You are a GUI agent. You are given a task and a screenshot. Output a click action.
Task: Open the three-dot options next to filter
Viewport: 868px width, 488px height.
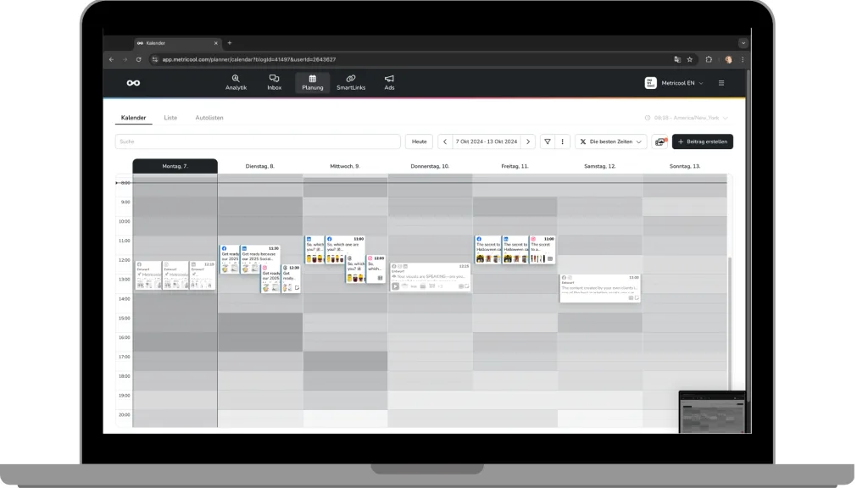pos(562,141)
